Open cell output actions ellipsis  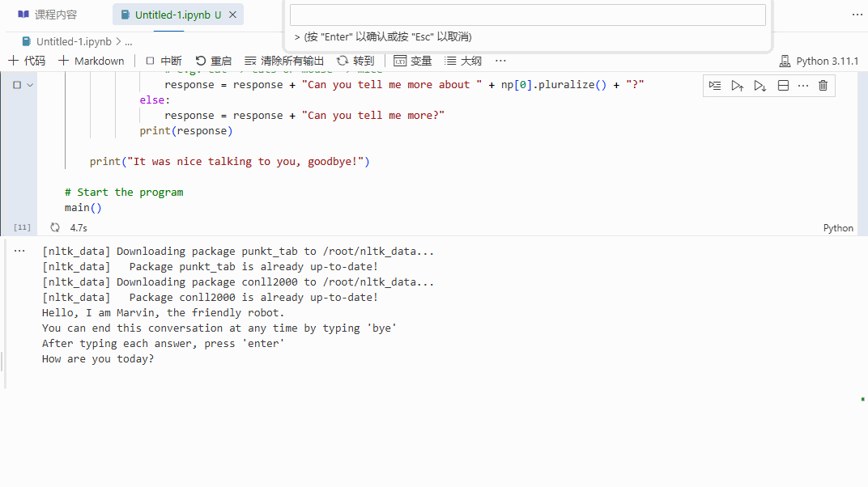click(x=20, y=251)
